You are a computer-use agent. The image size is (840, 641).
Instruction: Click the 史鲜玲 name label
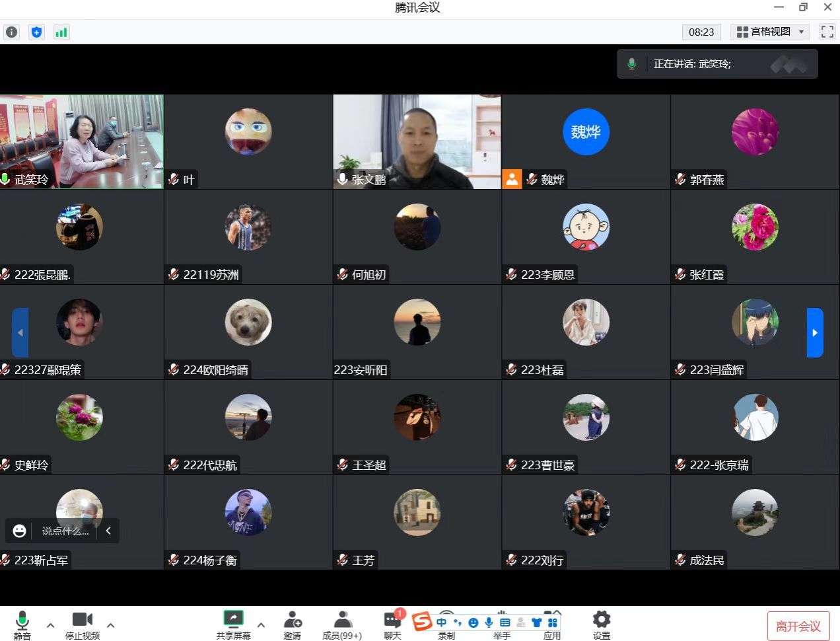pos(31,465)
